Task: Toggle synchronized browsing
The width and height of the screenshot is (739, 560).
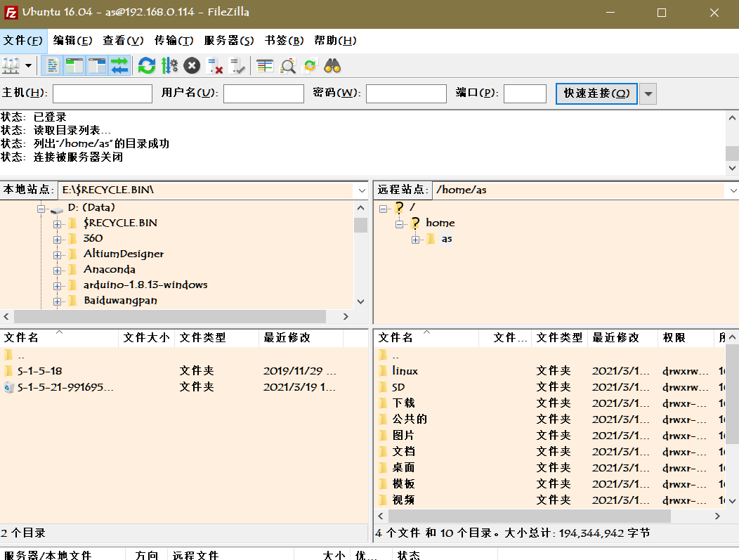Action: 309,65
